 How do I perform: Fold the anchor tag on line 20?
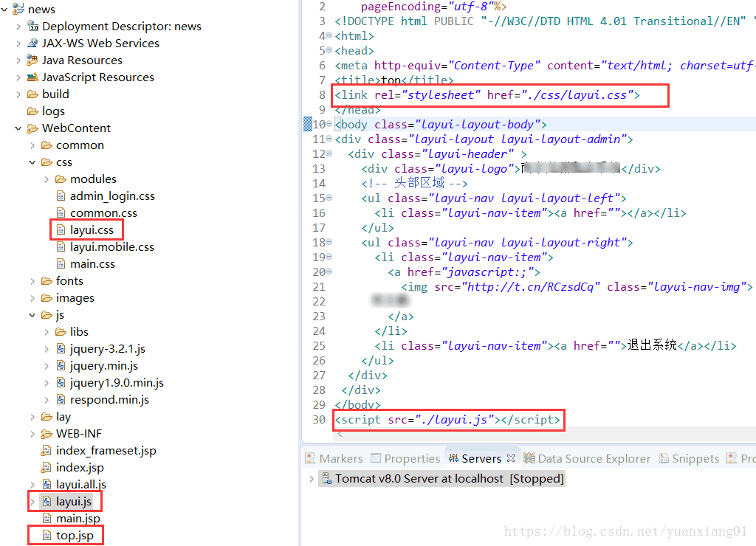coord(329,272)
